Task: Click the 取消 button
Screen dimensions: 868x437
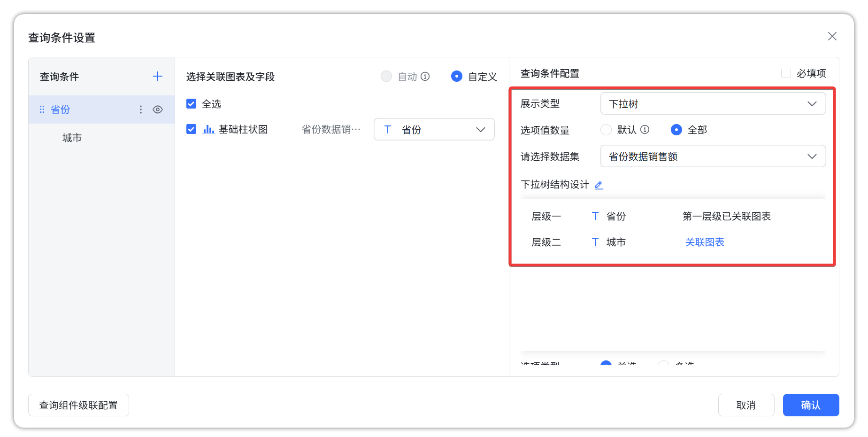Action: [x=746, y=405]
